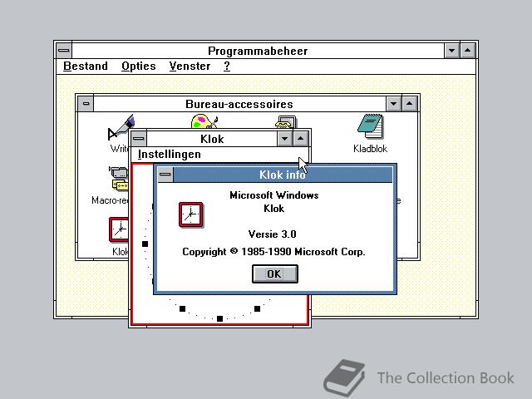The image size is (532, 399).
Task: Open the ? help menu in Programmabeheer
Action: pyautogui.click(x=227, y=66)
